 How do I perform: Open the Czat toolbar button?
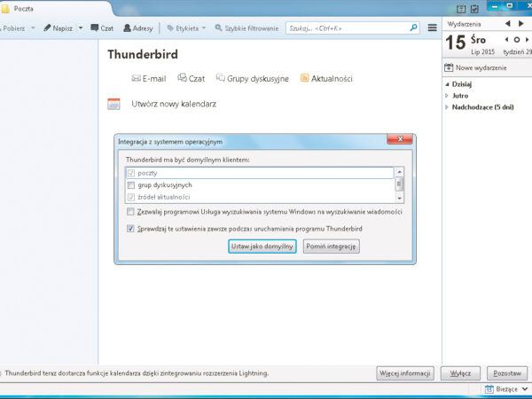click(101, 27)
